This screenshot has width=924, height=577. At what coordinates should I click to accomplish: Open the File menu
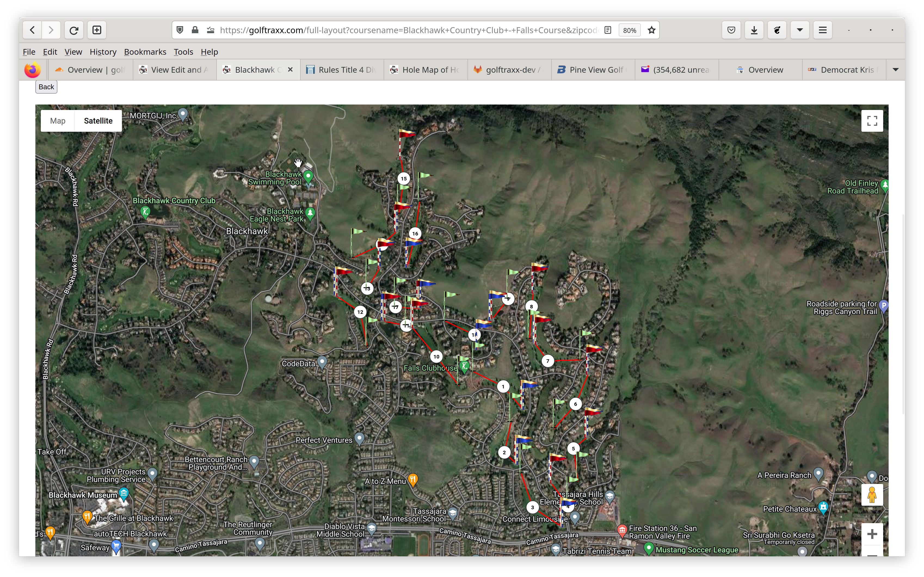(29, 52)
